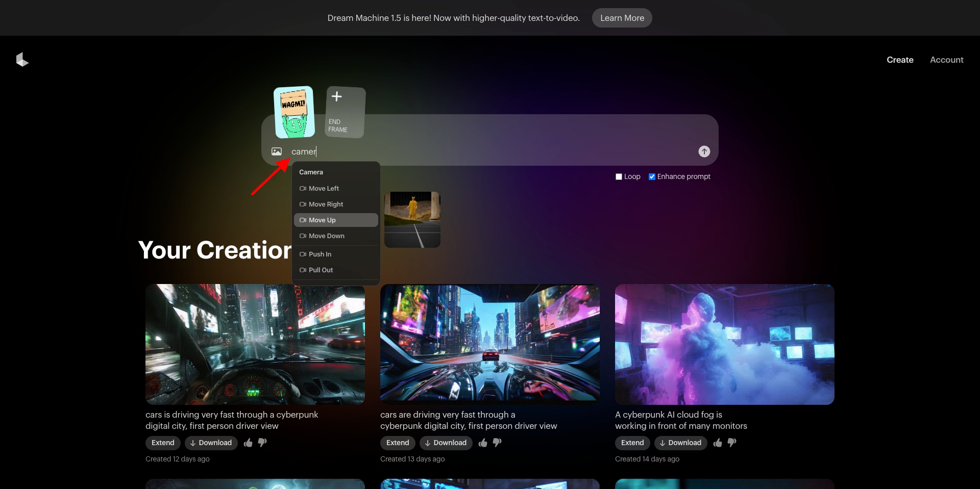980x489 pixels.
Task: Select Pull Out camera motion
Action: (321, 270)
